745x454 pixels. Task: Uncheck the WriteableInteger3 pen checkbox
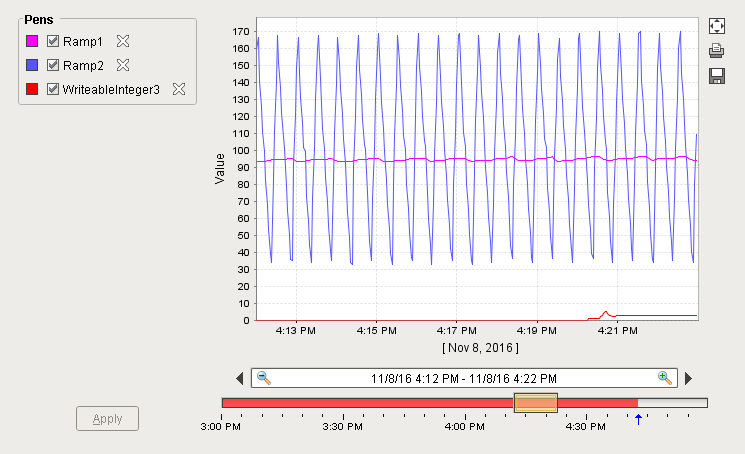(x=53, y=89)
